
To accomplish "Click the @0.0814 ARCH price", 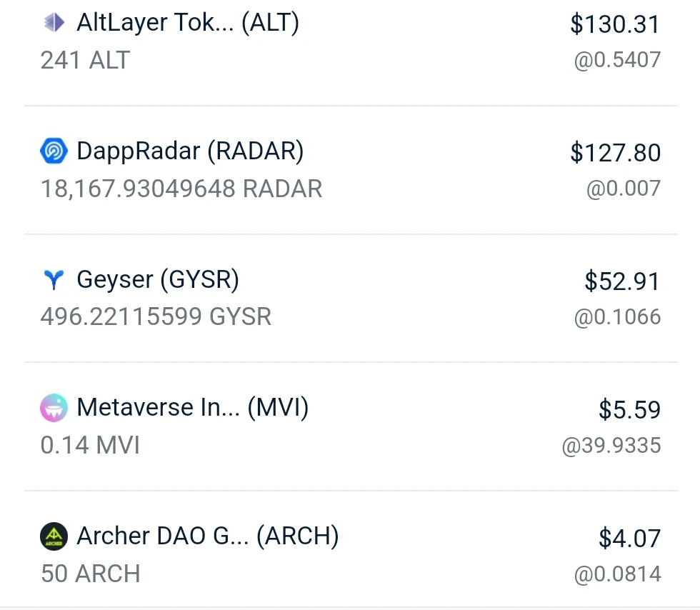I will coord(617,574).
